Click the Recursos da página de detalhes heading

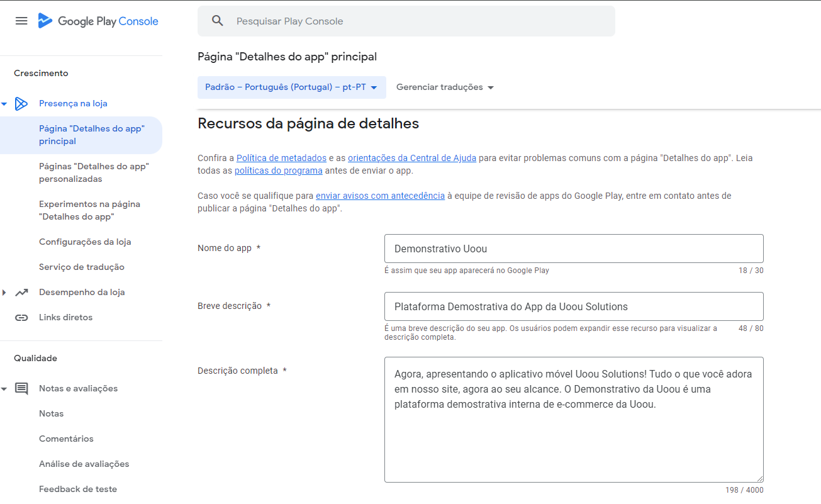click(308, 124)
